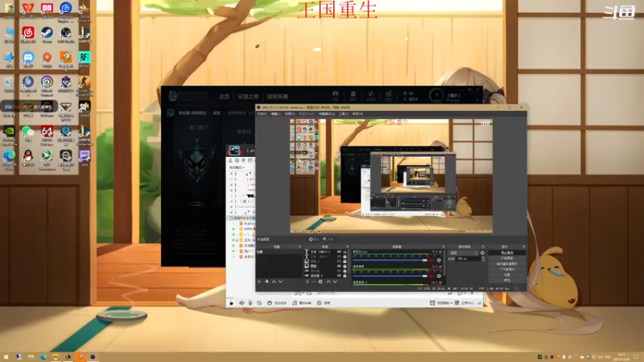Mute the 麦克风/Aux mixer channel
644x362 pixels.
pos(431,260)
